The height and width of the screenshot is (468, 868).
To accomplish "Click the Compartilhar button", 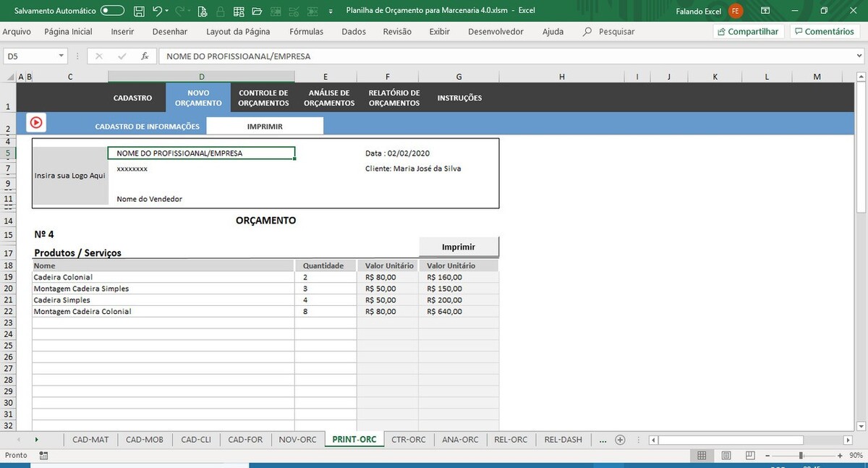I will click(748, 32).
